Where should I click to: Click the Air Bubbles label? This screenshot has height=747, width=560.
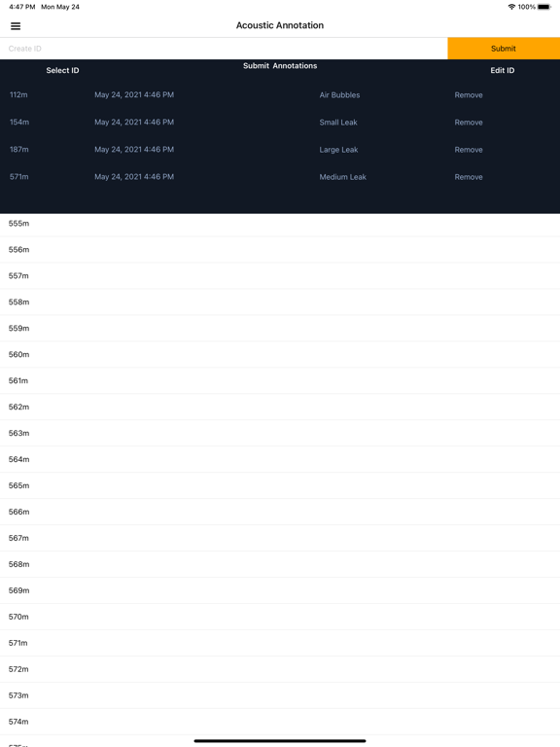[339, 94]
